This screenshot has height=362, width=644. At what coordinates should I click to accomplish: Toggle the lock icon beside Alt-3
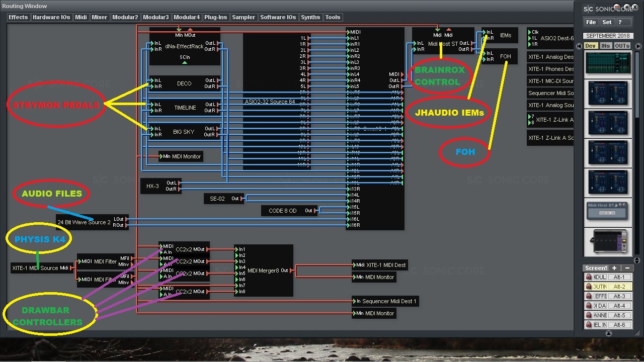(x=589, y=296)
